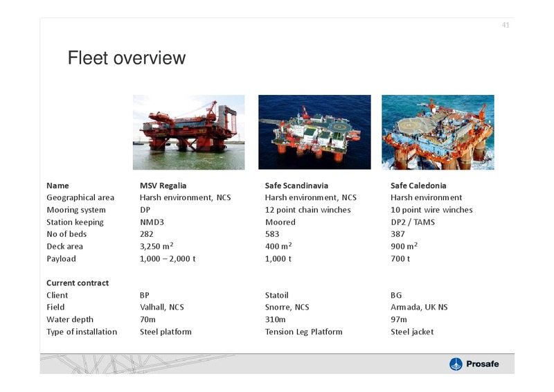Select the 'Type of installation' row label

(x=82, y=332)
